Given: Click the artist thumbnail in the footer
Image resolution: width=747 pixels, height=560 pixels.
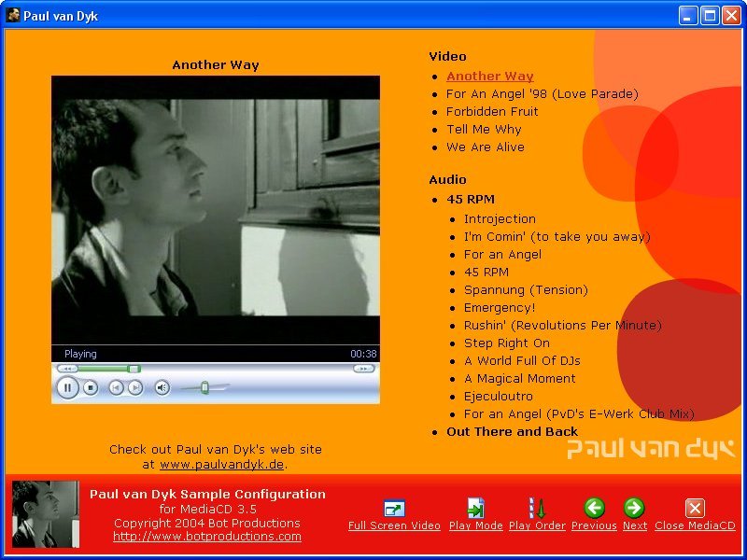Looking at the screenshot, I should point(45,514).
